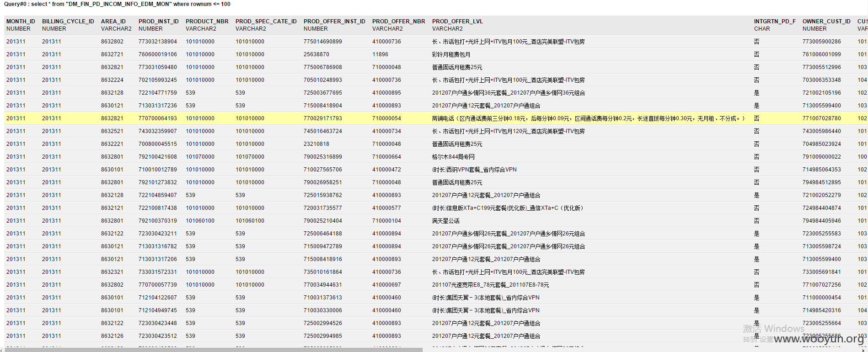This screenshot has height=352, width=868.
Task: Select the Query#0 SQL statement text
Action: pyautogui.click(x=117, y=4)
